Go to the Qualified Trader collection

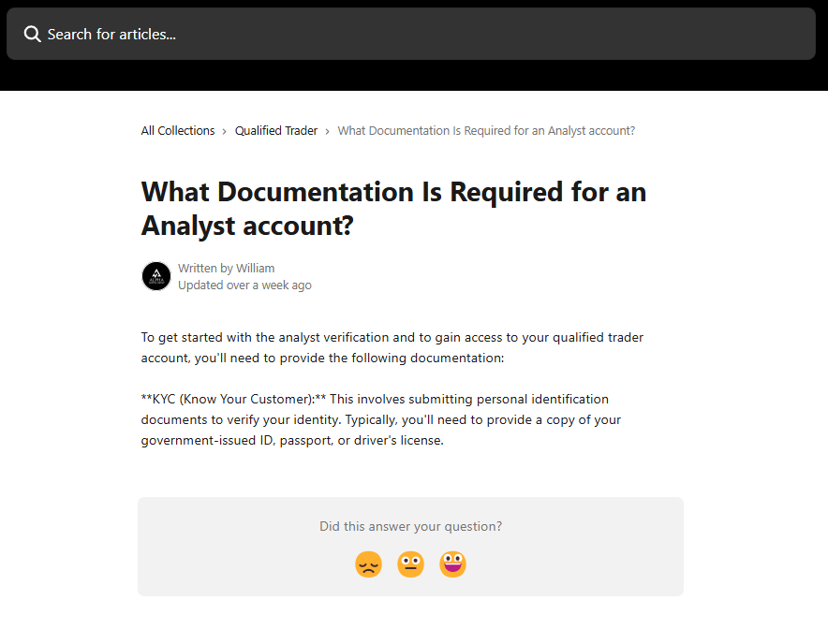coord(276,131)
